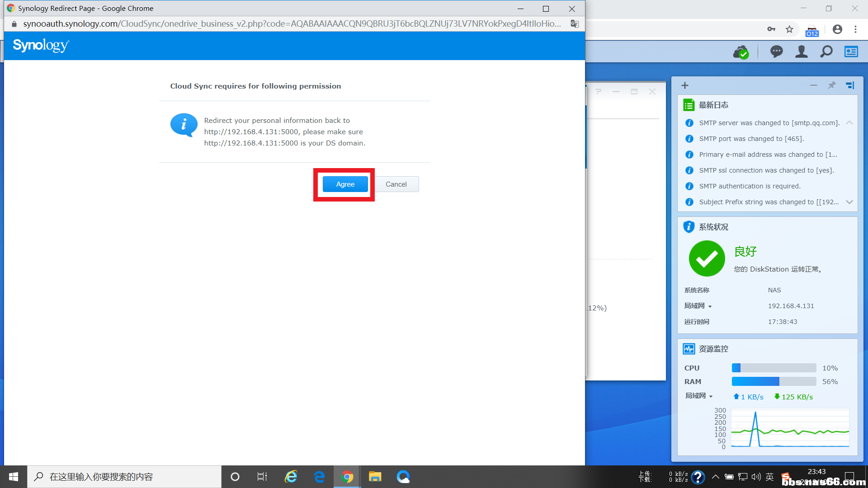Image resolution: width=868 pixels, height=488 pixels.
Task: Open the File Explorer taskbar icon
Action: tap(375, 477)
